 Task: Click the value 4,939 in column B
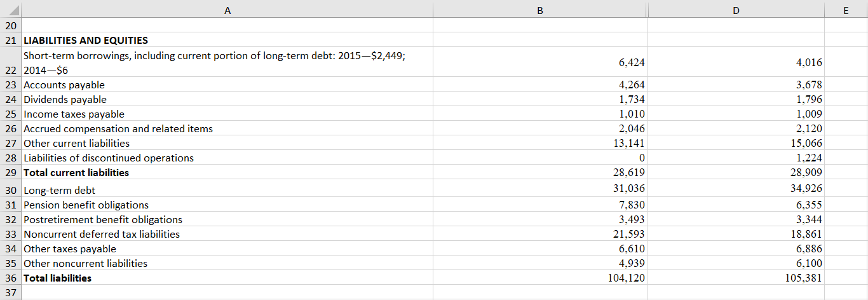(x=632, y=264)
